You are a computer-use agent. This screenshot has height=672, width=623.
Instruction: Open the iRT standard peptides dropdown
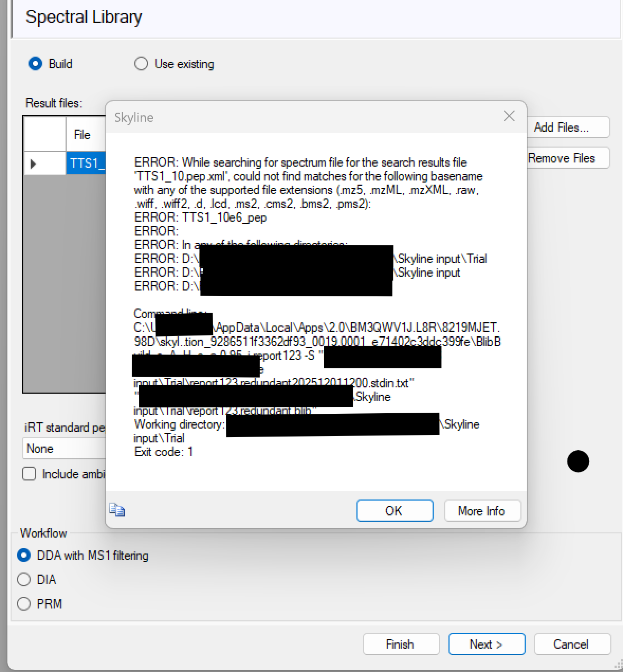pos(63,449)
